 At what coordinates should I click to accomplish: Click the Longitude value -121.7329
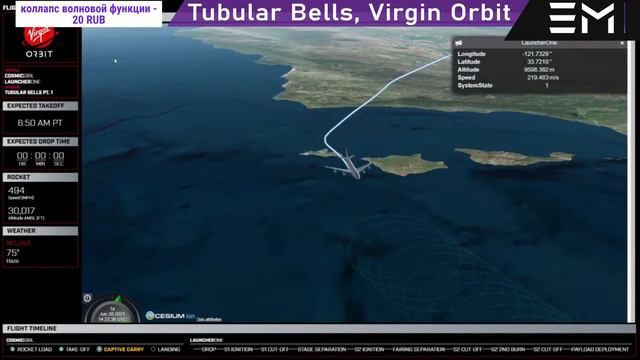click(x=537, y=54)
